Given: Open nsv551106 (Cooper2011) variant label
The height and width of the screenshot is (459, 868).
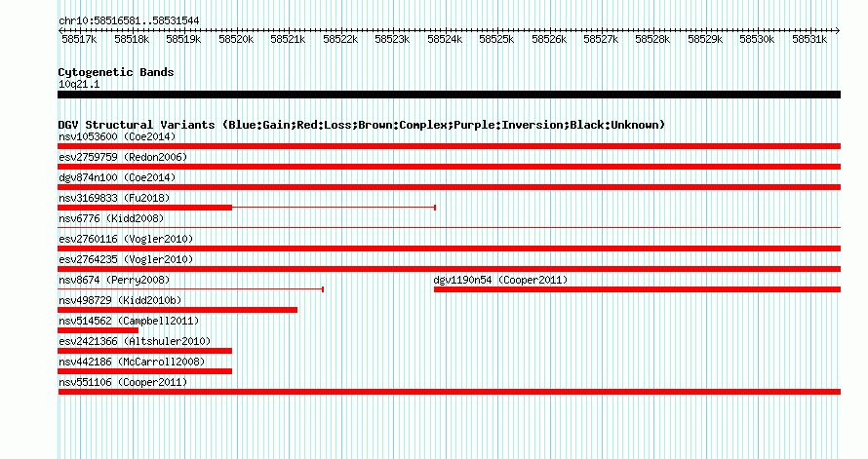Looking at the screenshot, I should 123,382.
